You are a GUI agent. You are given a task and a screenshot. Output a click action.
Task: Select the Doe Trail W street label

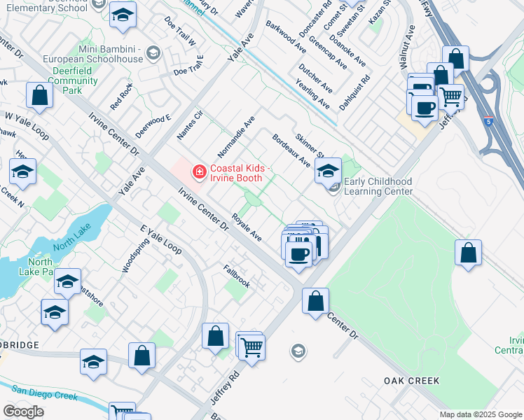coord(180,31)
